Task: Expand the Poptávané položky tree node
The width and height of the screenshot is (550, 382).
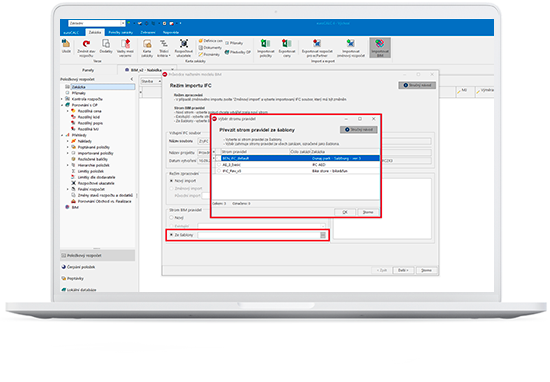Action: 68,147
